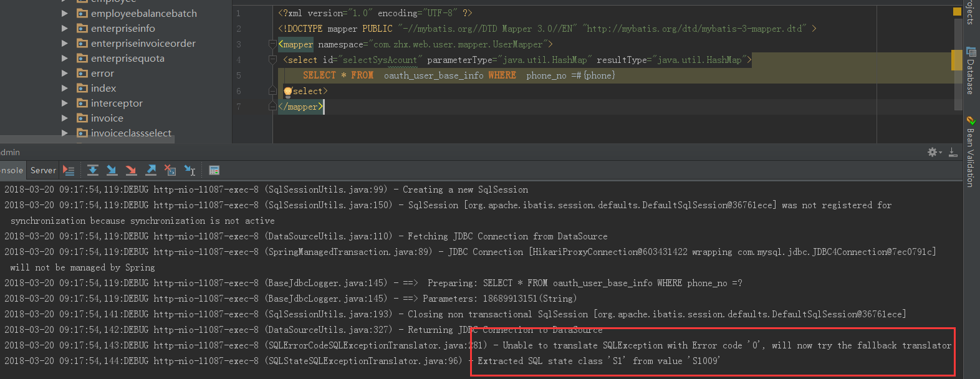The height and width of the screenshot is (379, 980).
Task: Expand the invoice folder arrow
Action: point(65,118)
